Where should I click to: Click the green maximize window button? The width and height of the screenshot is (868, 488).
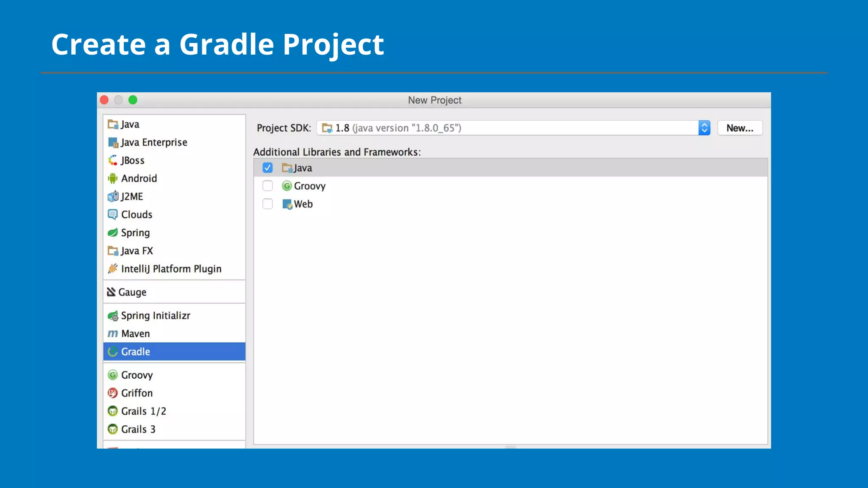(133, 100)
